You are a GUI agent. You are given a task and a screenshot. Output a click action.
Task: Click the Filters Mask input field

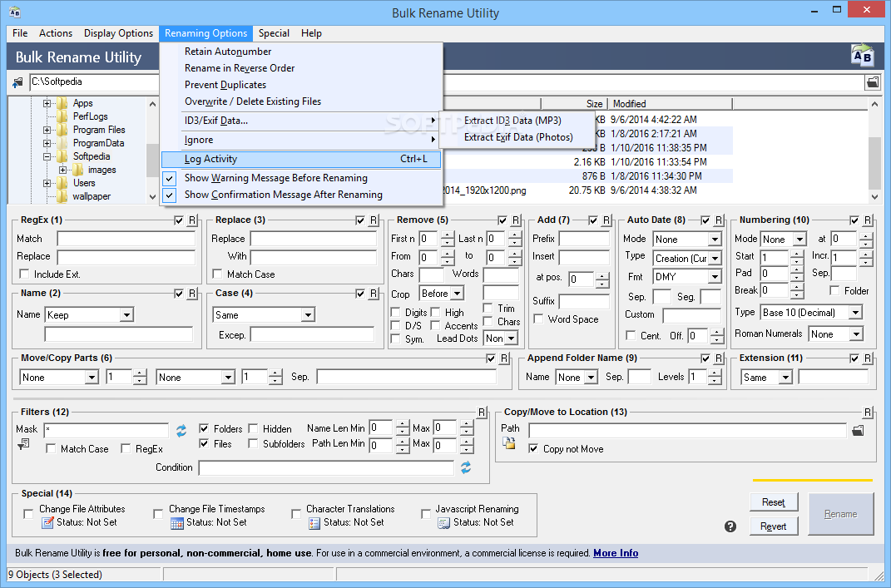106,430
